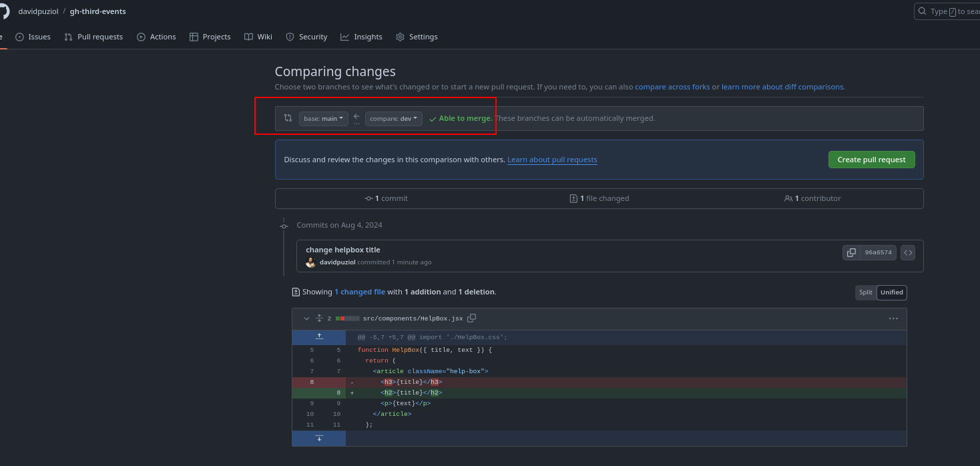Viewport: 980px width, 466px height.
Task: Open the compare: dev branch dropdown
Action: (x=393, y=118)
